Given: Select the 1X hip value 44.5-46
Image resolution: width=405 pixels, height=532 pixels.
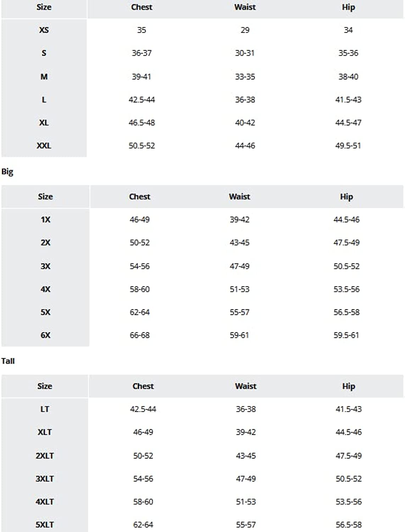Looking at the screenshot, I should (346, 220).
